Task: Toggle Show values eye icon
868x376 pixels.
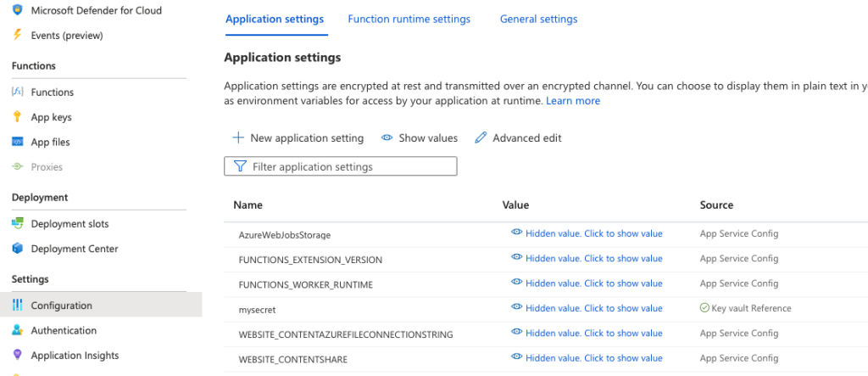Action: 387,137
